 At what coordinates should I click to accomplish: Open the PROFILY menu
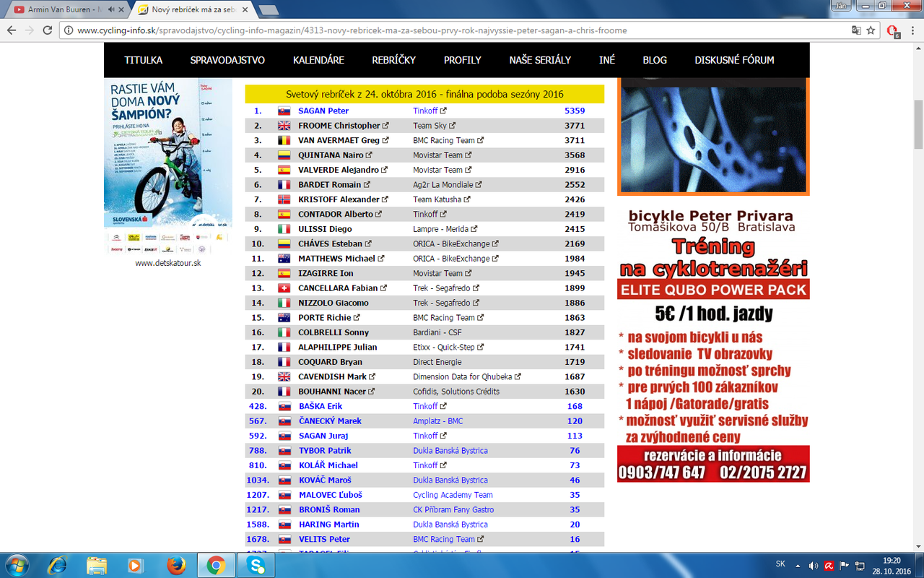point(463,60)
